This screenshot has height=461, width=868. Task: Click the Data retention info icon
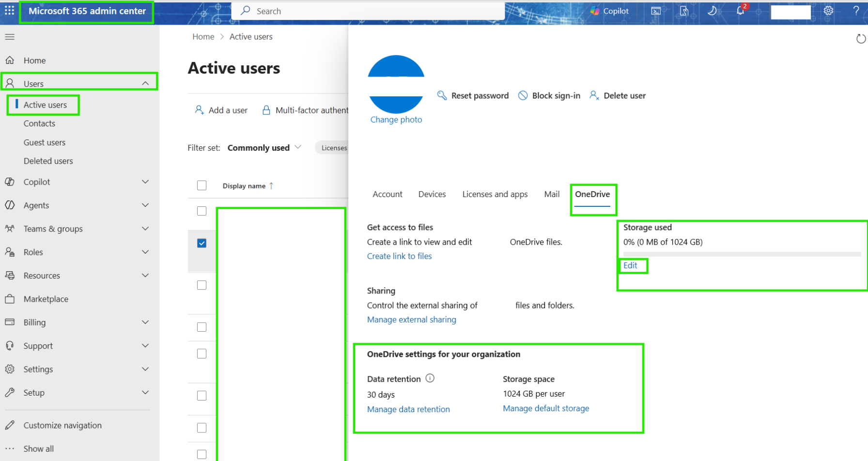[x=430, y=378]
